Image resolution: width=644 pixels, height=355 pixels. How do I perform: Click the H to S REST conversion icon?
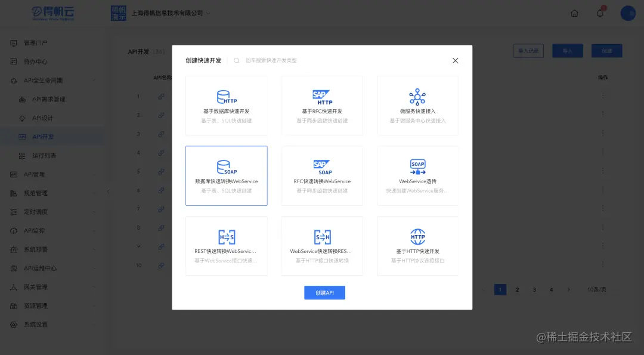(227, 237)
